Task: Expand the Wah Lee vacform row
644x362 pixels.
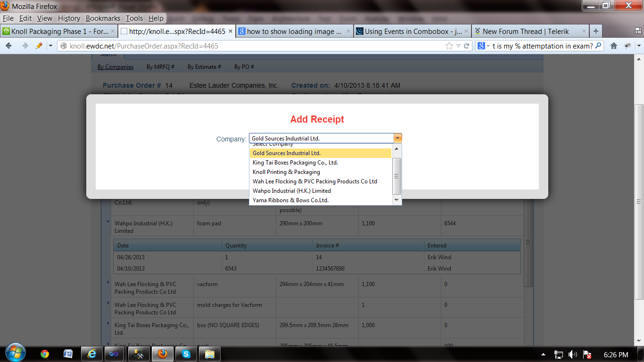Action: (108, 282)
